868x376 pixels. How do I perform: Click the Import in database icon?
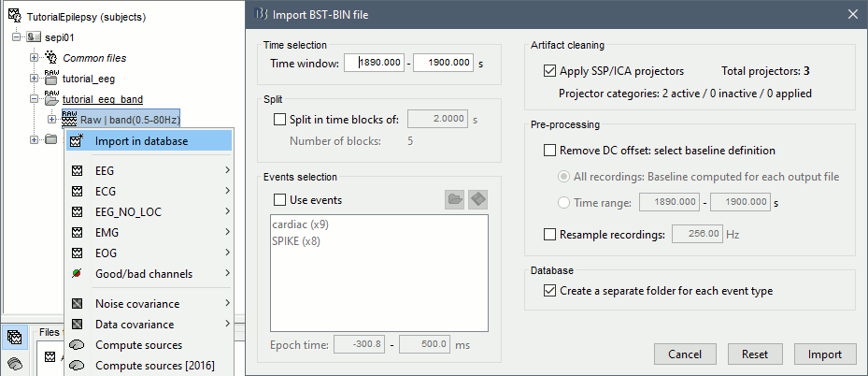tap(76, 140)
